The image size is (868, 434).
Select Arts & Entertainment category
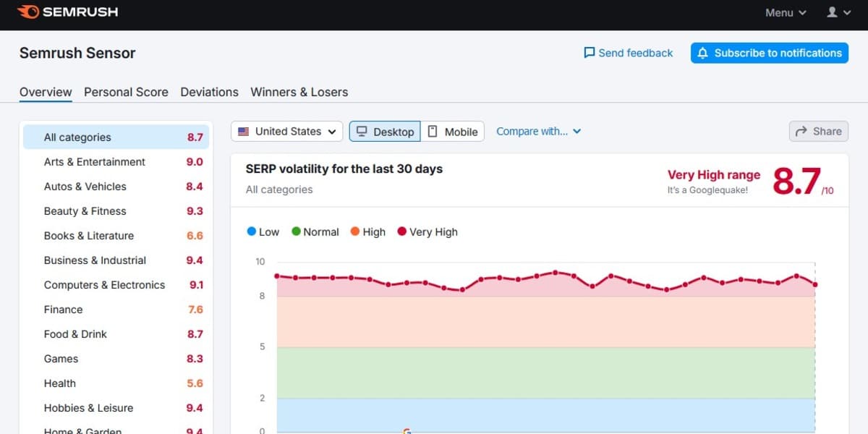[116, 162]
